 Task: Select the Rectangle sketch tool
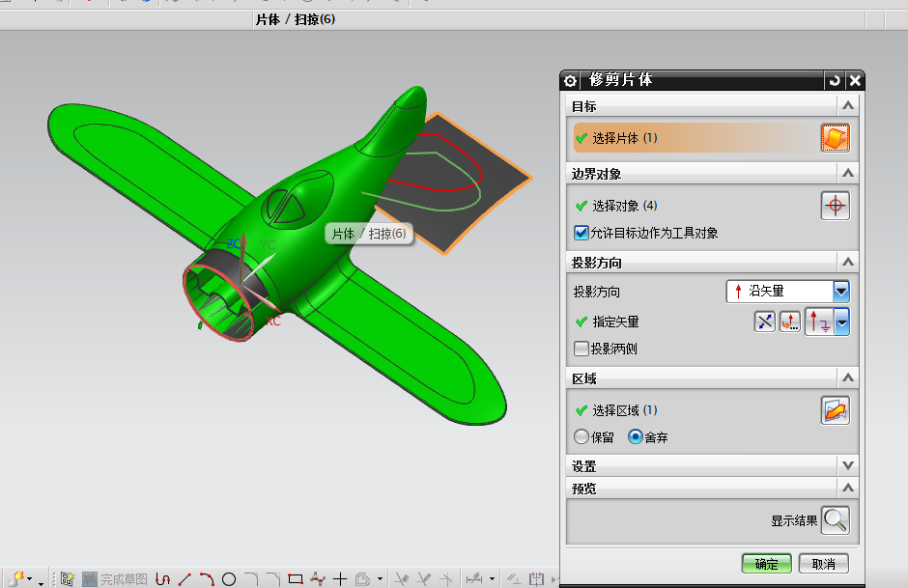294,579
